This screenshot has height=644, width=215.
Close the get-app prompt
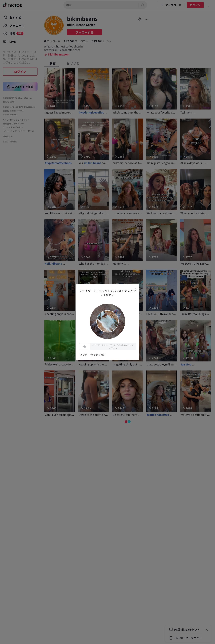pos(206,630)
